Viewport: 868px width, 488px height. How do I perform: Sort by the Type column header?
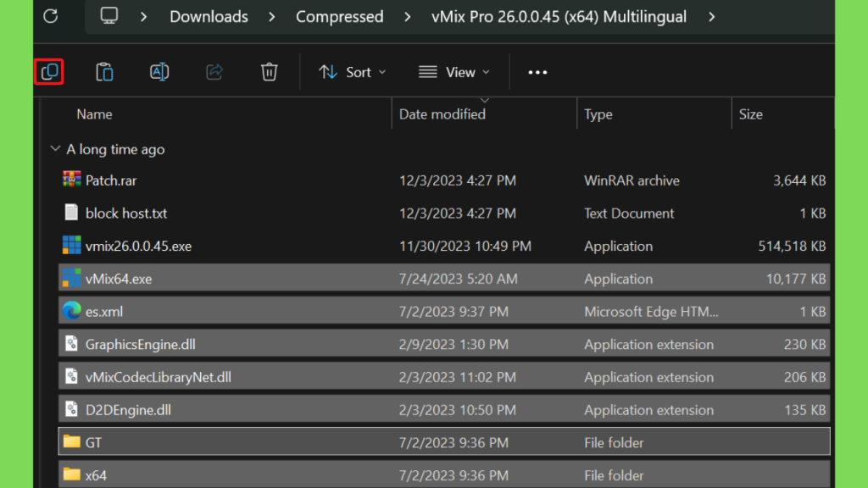click(x=598, y=114)
